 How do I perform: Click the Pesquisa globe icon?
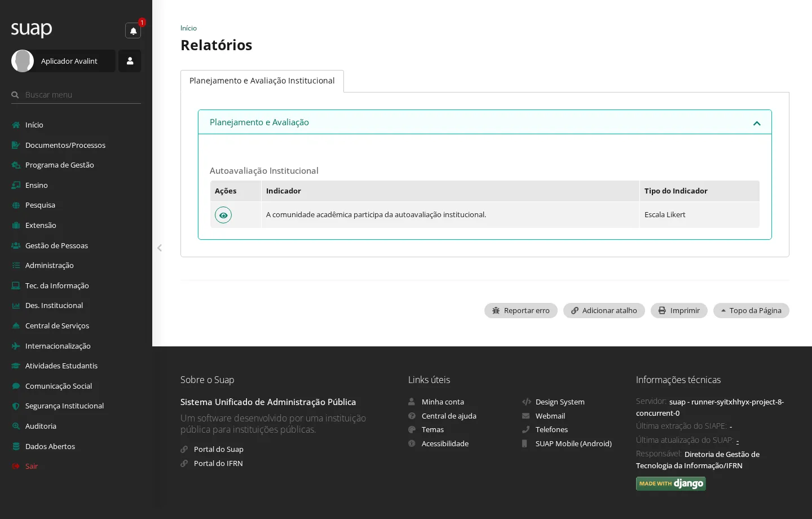pyautogui.click(x=16, y=205)
